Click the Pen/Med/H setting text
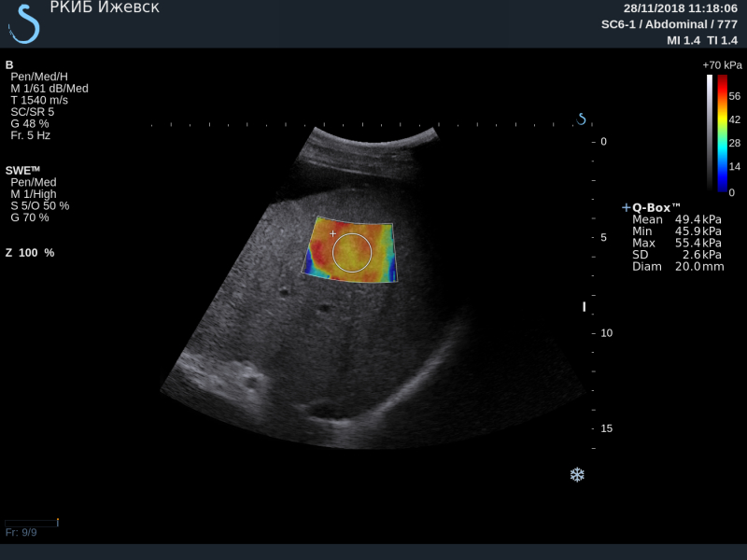Image resolution: width=747 pixels, height=560 pixels. click(x=39, y=77)
